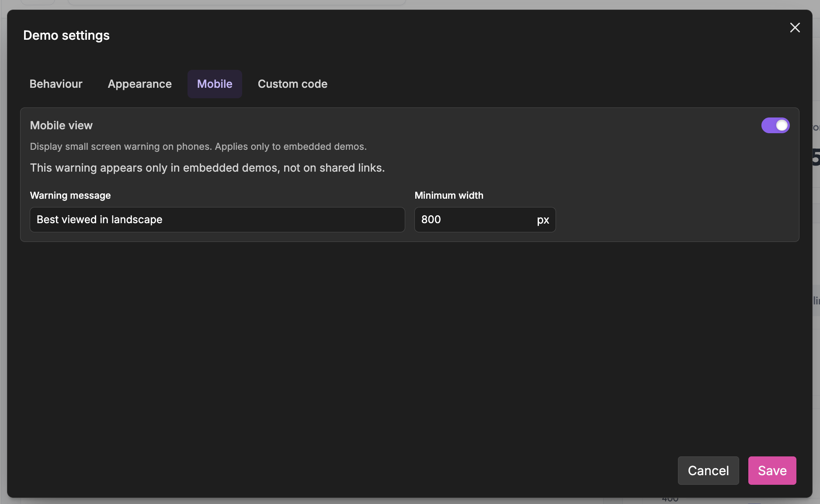Viewport: 820px width, 504px height.
Task: Click the small screen warning description text
Action: [198, 147]
